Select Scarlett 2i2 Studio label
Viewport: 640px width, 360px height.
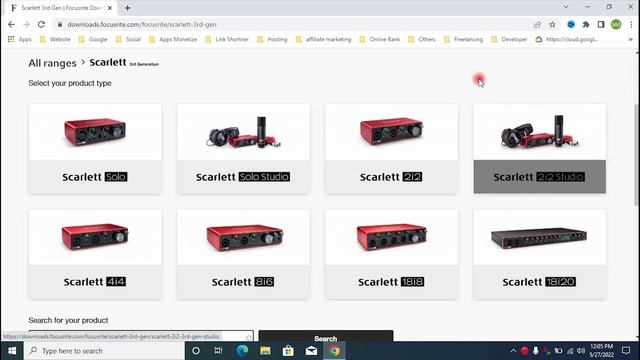point(540,177)
